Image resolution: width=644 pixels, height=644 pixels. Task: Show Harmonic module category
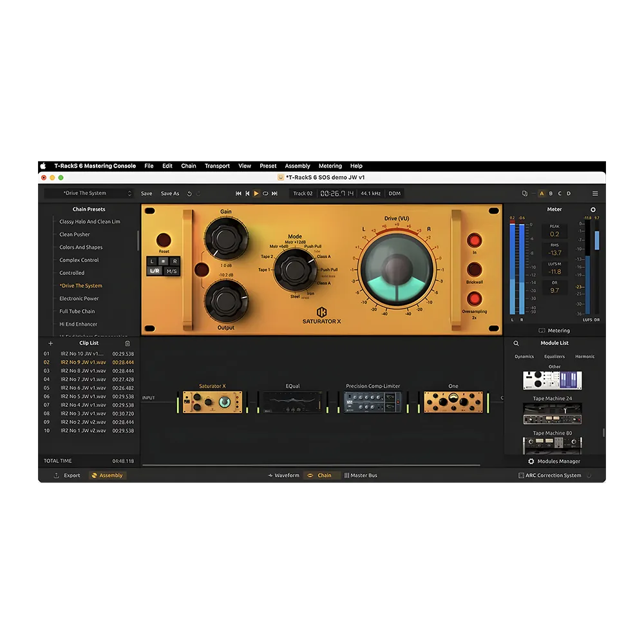[585, 357]
